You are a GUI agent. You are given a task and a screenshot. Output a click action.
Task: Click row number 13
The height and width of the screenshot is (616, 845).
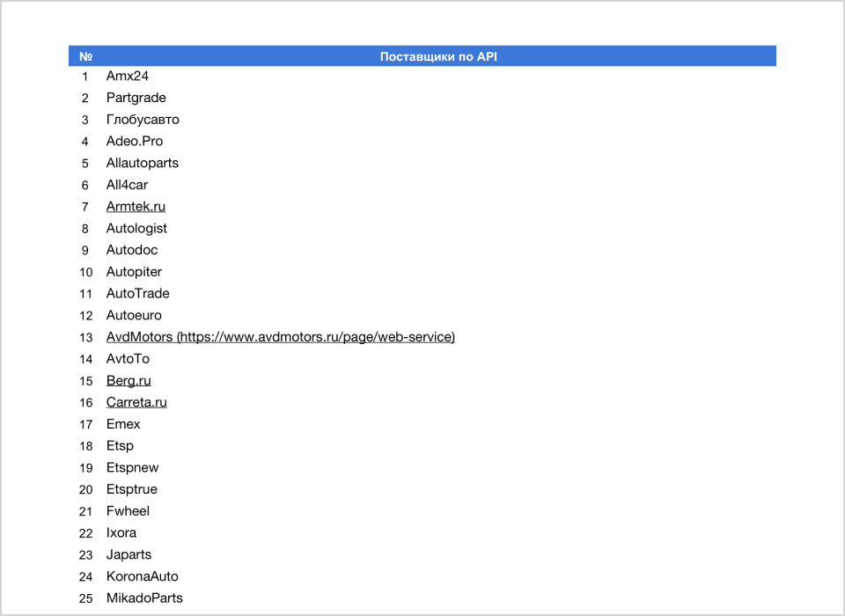pyautogui.click(x=86, y=337)
